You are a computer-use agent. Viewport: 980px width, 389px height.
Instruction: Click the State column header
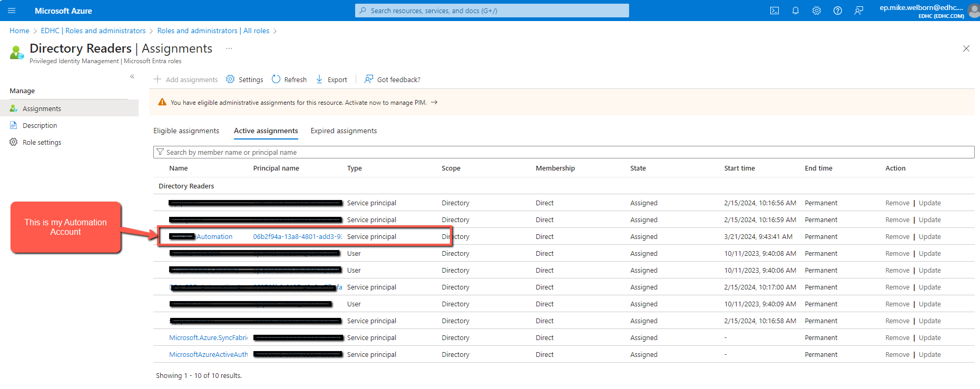[638, 168]
